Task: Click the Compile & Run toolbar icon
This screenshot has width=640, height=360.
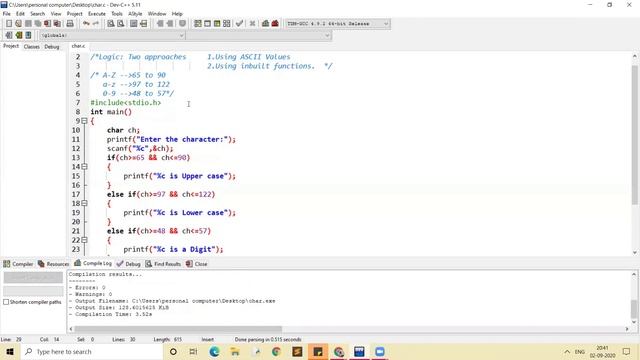Action: [217, 24]
